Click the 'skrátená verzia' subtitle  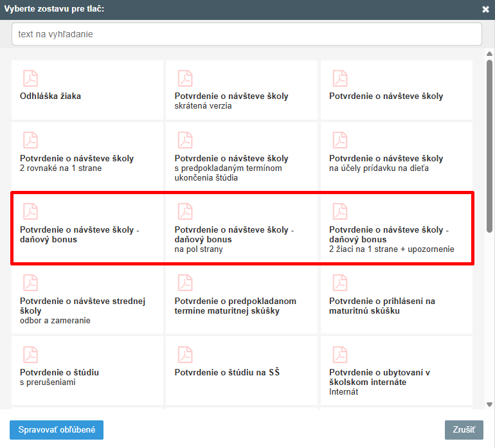click(x=203, y=106)
